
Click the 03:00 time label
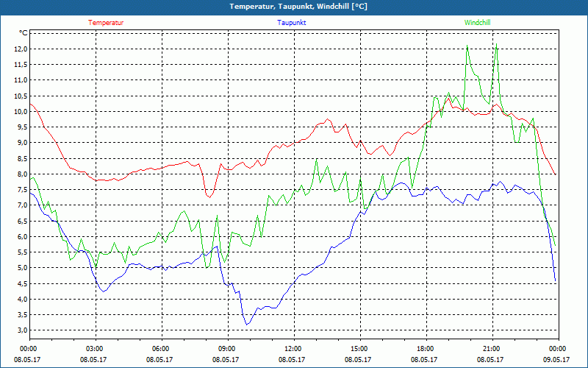(96, 349)
